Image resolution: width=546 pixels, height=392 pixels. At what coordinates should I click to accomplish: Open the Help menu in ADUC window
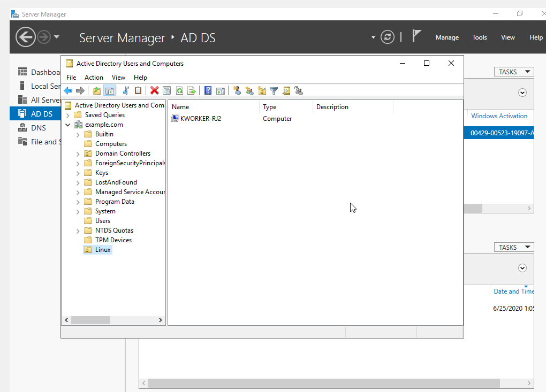(140, 77)
